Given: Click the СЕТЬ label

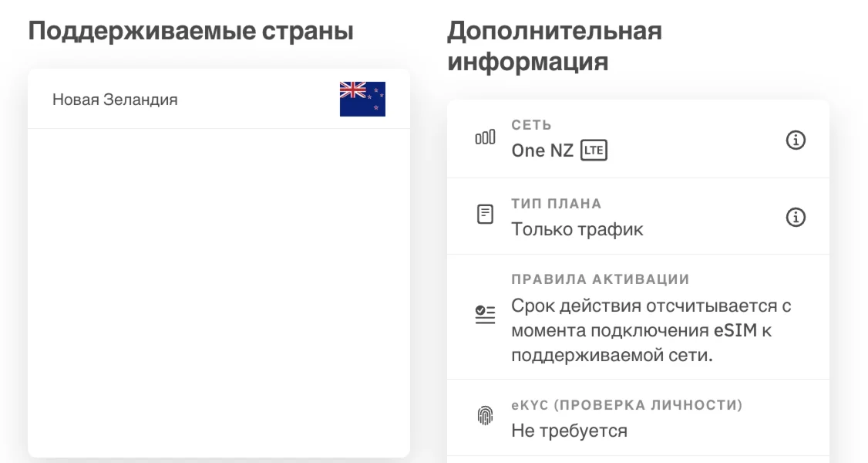Looking at the screenshot, I should tap(531, 125).
